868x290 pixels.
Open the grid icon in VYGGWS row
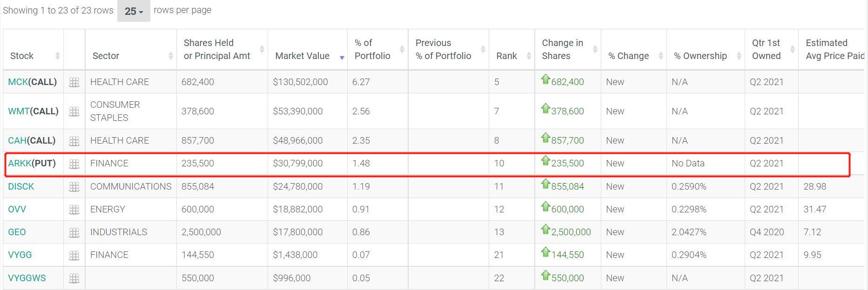pyautogui.click(x=74, y=278)
